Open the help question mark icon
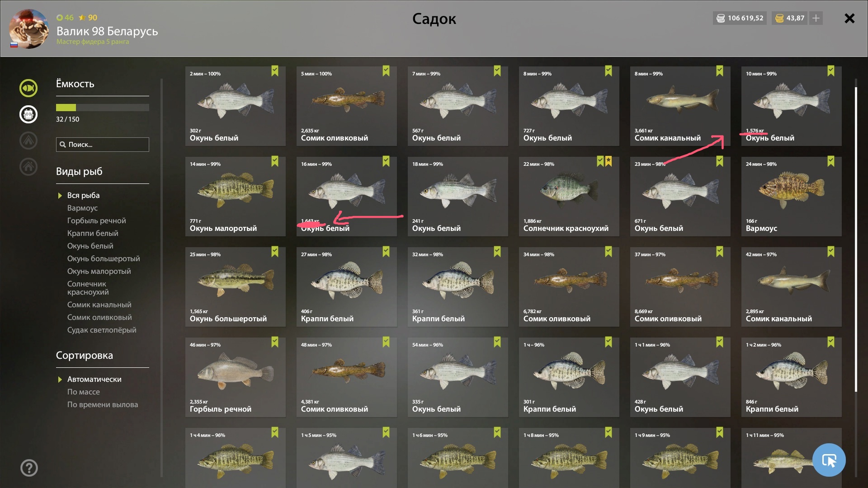 [x=29, y=468]
